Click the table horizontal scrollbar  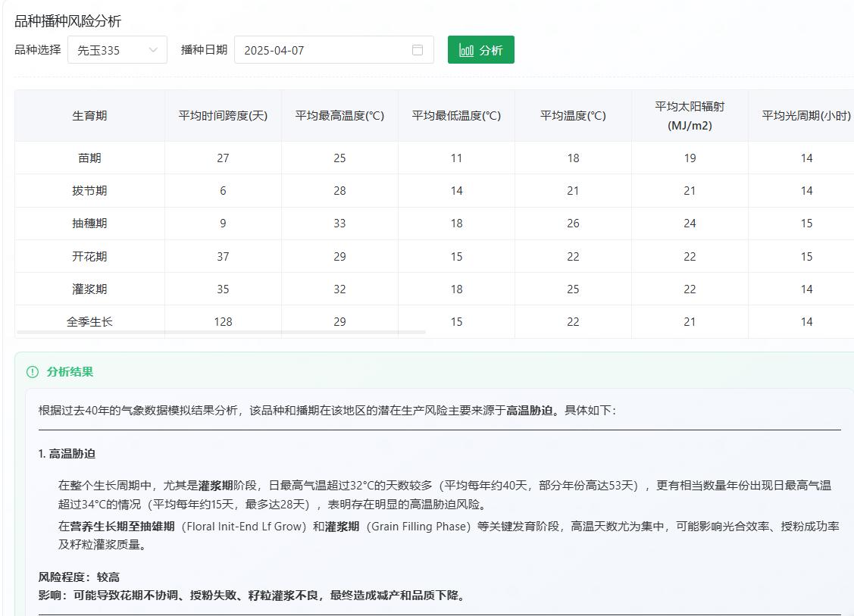click(x=221, y=332)
